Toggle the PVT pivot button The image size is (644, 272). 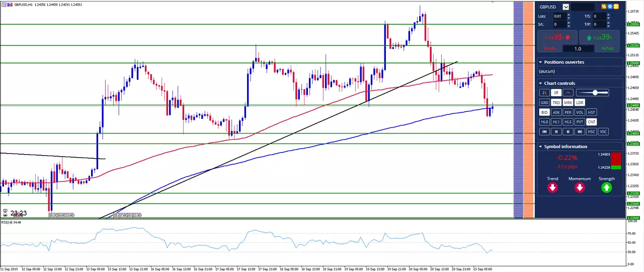click(x=580, y=122)
